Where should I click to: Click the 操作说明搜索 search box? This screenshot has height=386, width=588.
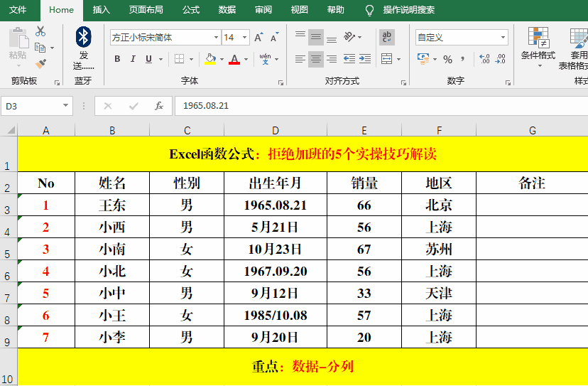[409, 10]
